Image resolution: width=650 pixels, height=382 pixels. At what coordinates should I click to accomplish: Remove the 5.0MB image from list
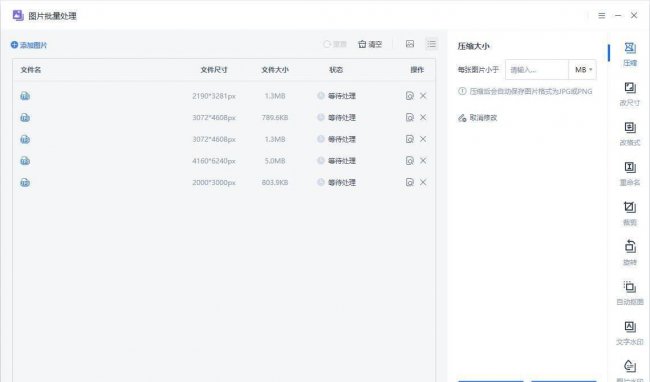423,160
